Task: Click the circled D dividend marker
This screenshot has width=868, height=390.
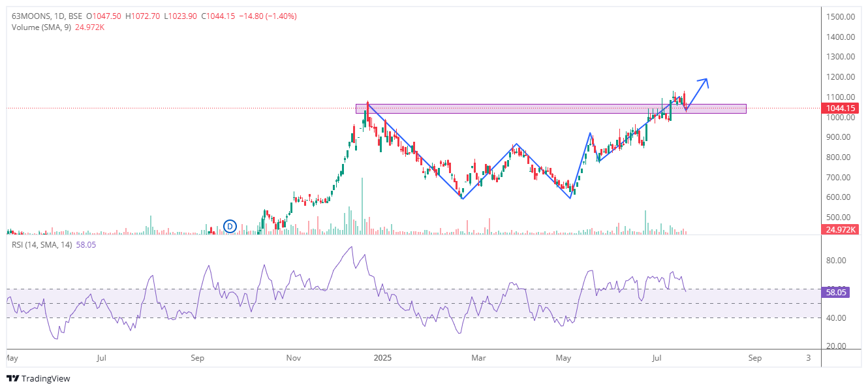Action: (x=230, y=226)
